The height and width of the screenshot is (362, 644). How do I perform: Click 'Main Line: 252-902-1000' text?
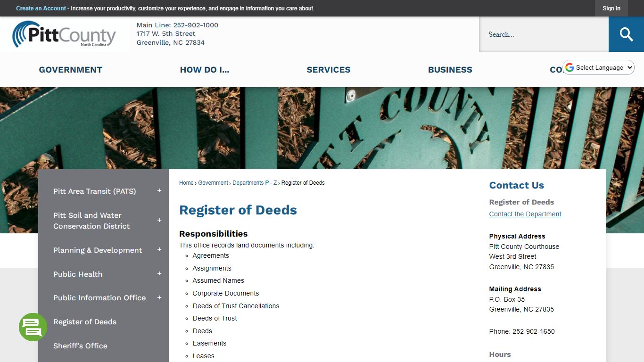pyautogui.click(x=177, y=25)
